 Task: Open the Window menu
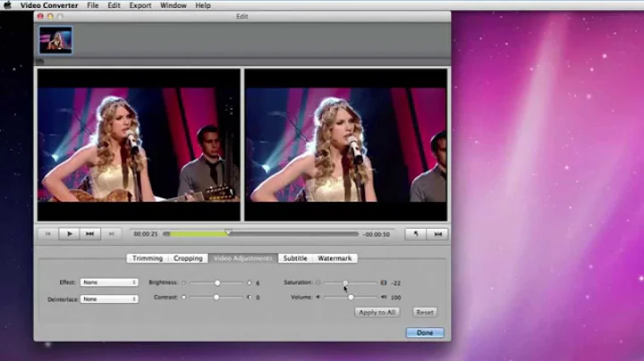pos(174,5)
